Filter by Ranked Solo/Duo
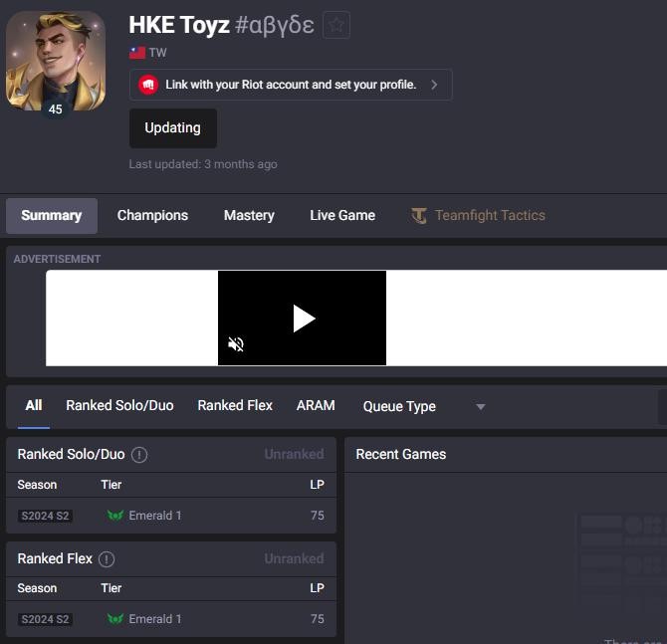 click(119, 405)
